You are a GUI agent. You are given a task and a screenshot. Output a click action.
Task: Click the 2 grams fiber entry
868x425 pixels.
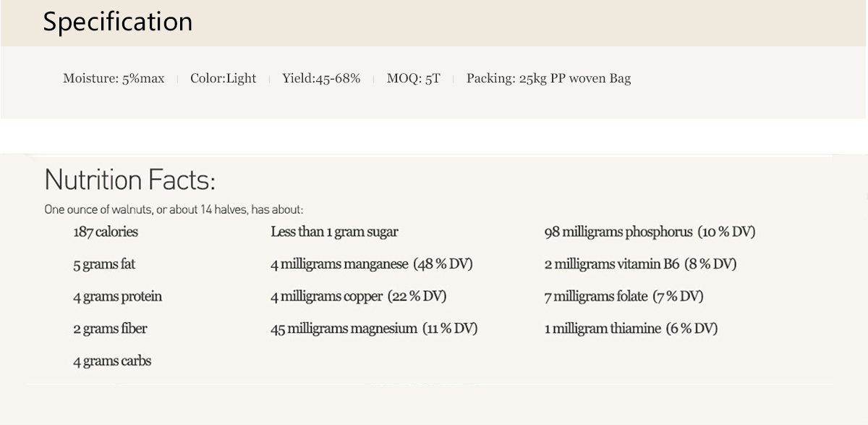click(110, 329)
